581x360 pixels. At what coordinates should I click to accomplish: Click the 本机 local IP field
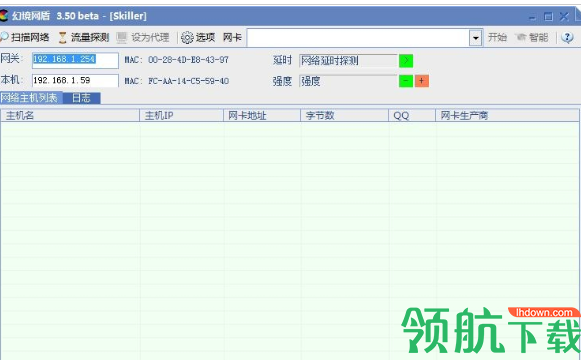(x=75, y=80)
